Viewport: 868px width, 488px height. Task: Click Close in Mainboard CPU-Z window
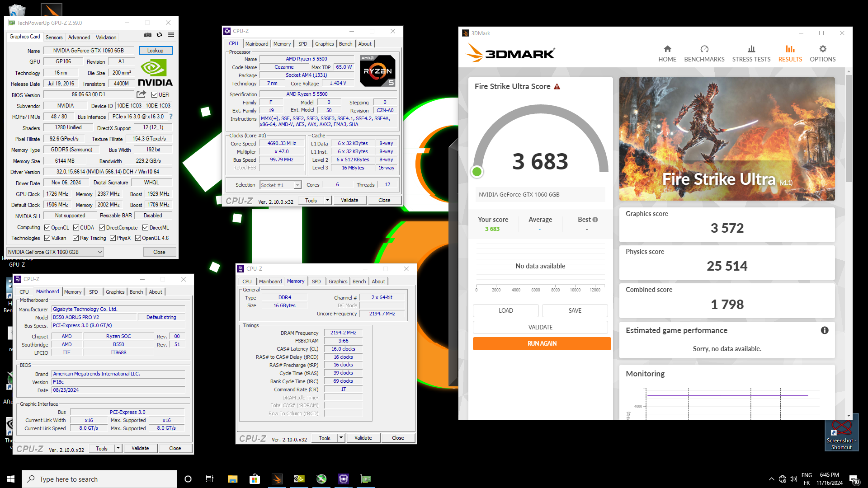(x=175, y=448)
